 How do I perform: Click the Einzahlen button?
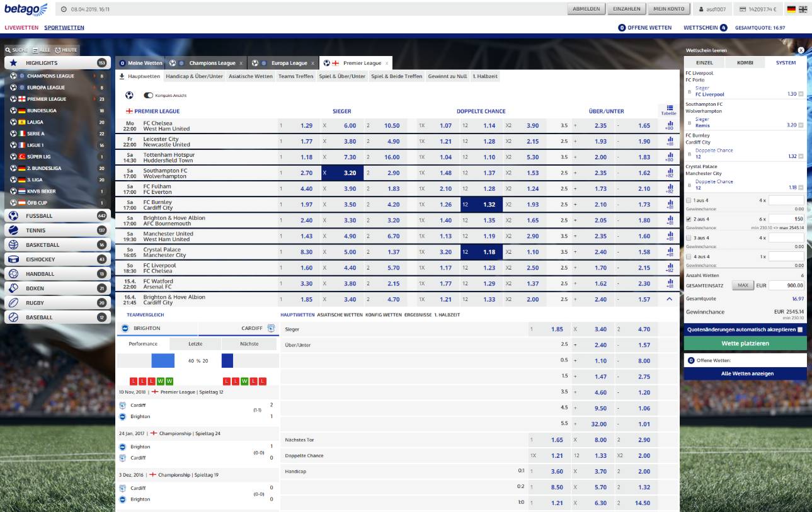(626, 9)
